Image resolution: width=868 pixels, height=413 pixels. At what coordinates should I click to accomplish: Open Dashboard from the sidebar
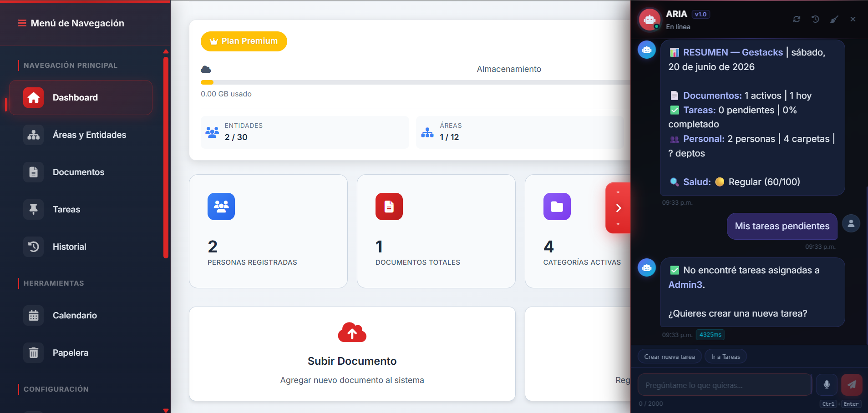coord(81,97)
